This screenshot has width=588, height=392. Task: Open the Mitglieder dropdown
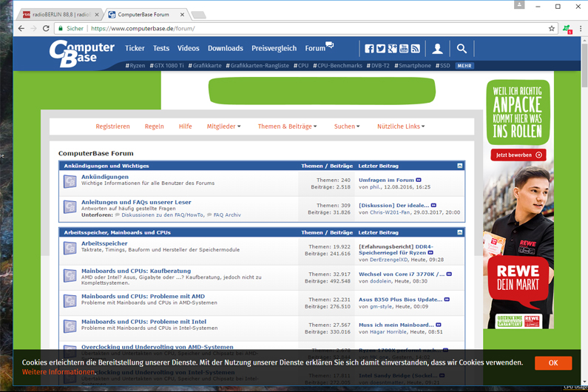pyautogui.click(x=223, y=126)
